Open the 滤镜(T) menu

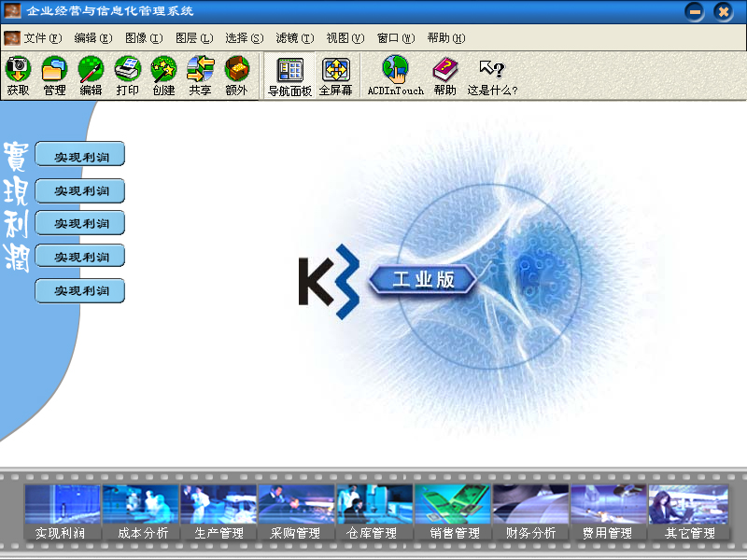[x=295, y=37]
